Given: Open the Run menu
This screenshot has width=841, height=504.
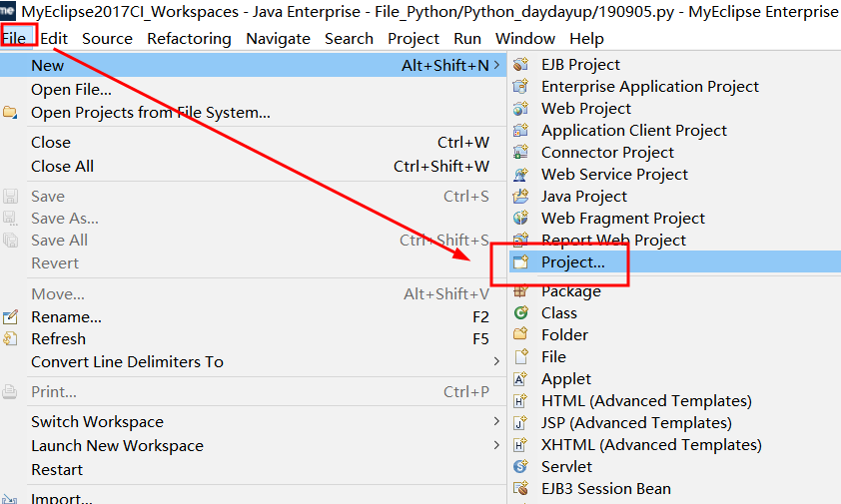Looking at the screenshot, I should coord(467,39).
